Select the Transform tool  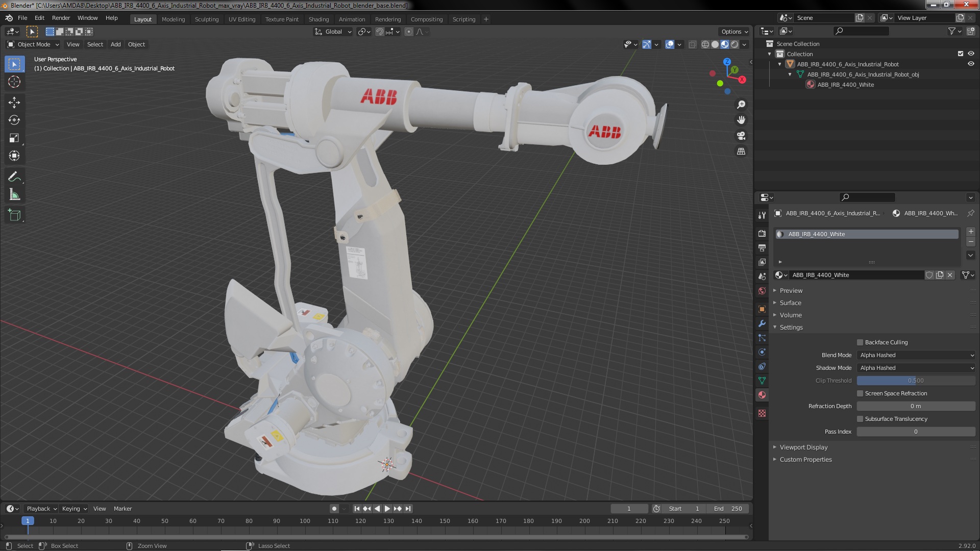(14, 156)
